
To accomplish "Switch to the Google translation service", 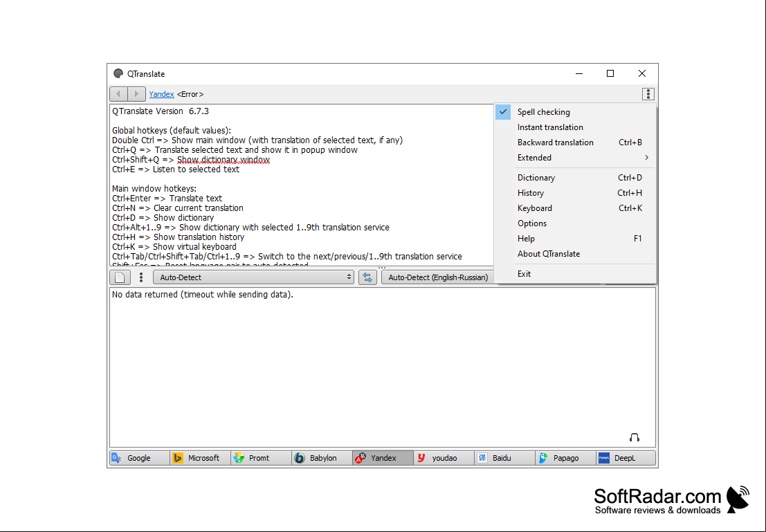I will click(139, 458).
